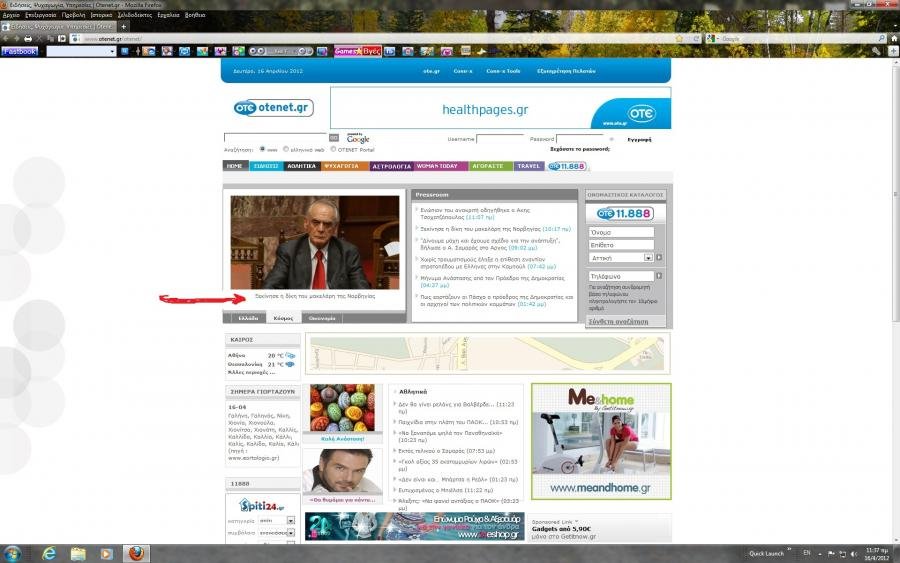
Task: Select the 'ελληνικό web' radio button
Action: (x=286, y=149)
